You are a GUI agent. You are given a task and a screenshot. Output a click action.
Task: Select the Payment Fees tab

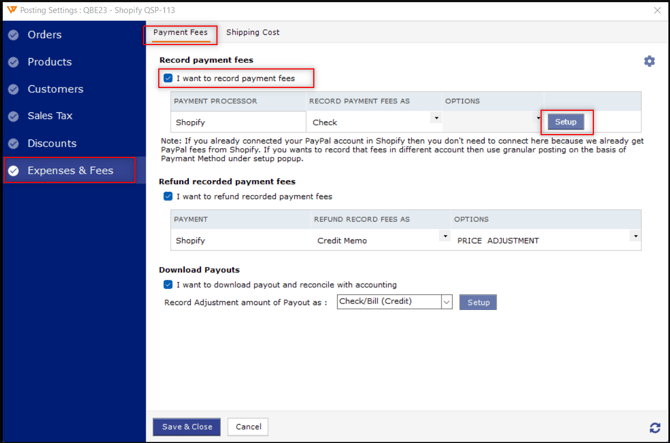[x=180, y=32]
